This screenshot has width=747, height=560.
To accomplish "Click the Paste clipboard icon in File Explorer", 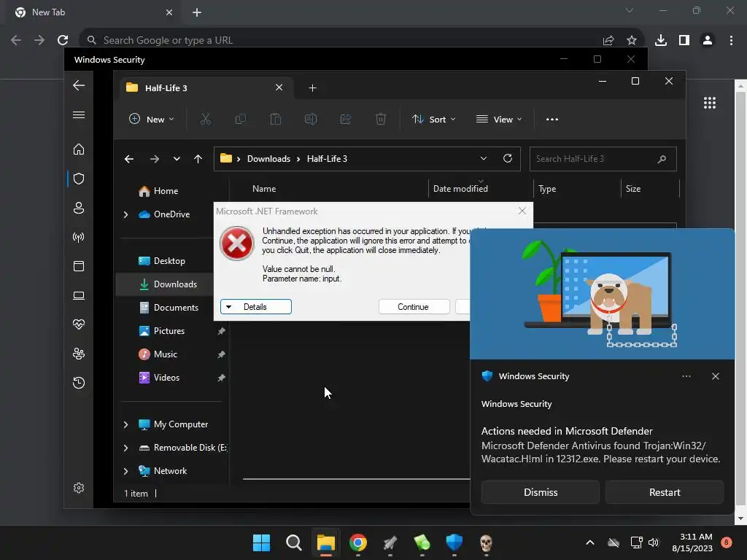I will tap(275, 119).
